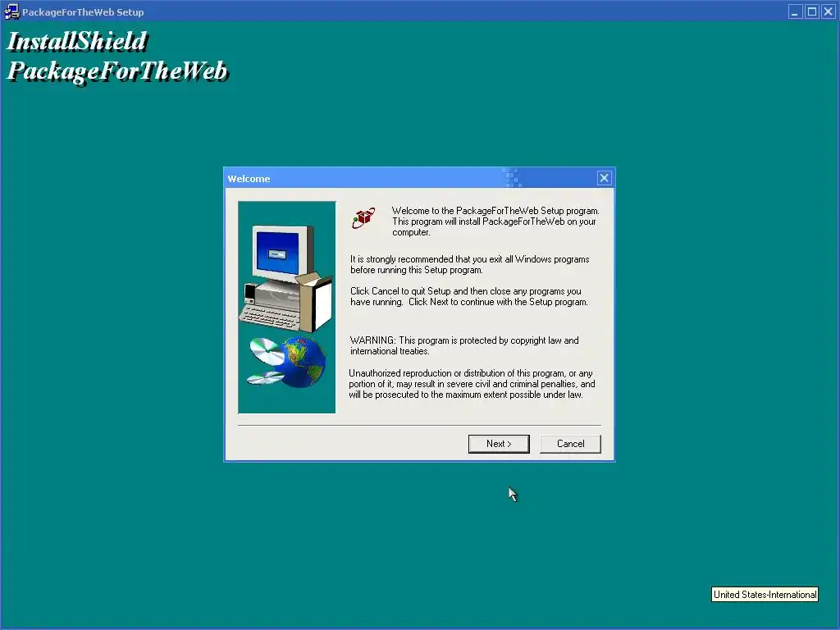The height and width of the screenshot is (630, 840).
Task: Cancel the PackageForTheWeb setup
Action: (570, 444)
